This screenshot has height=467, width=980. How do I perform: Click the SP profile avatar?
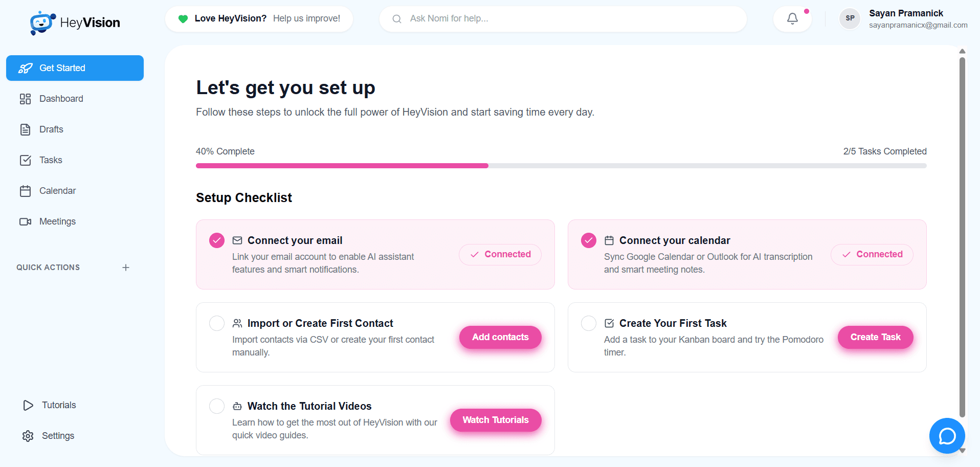850,18
